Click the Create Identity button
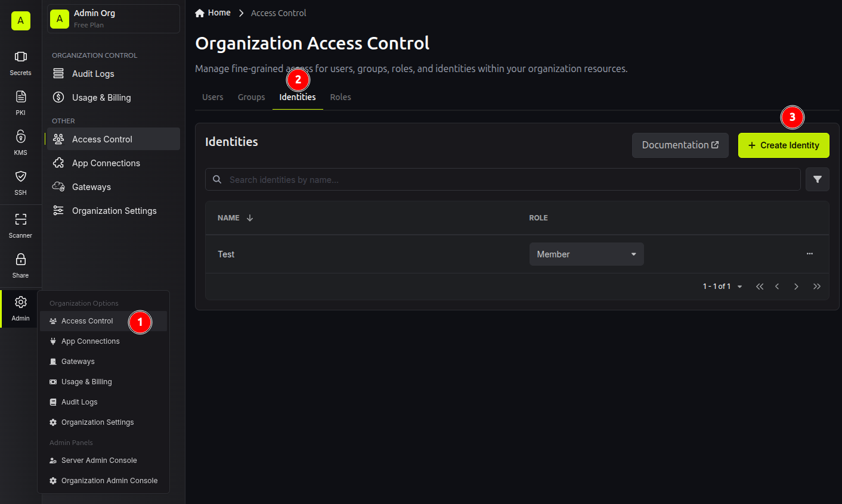The width and height of the screenshot is (842, 504). click(784, 145)
